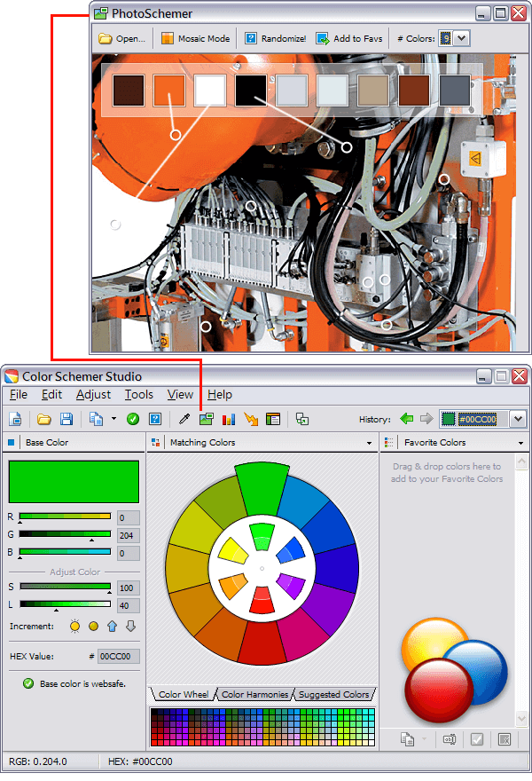The width and height of the screenshot is (532, 781).
Task: Click the HEX Value input field
Action: (119, 657)
